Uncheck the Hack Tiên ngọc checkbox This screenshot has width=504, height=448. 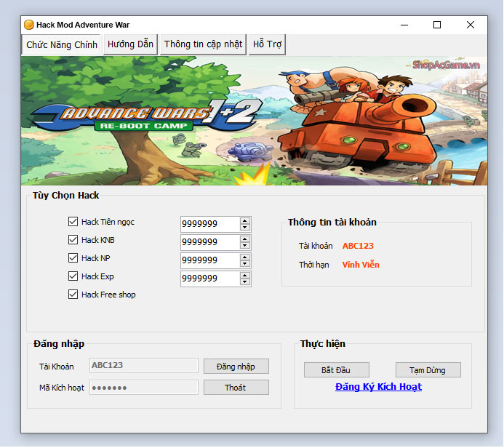click(x=73, y=221)
